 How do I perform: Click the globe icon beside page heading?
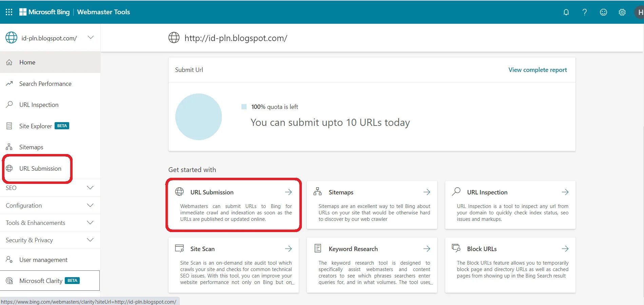coord(174,37)
